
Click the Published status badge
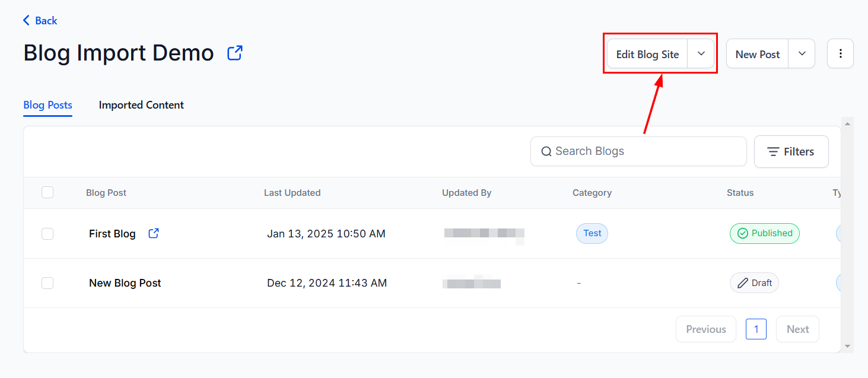(x=765, y=233)
